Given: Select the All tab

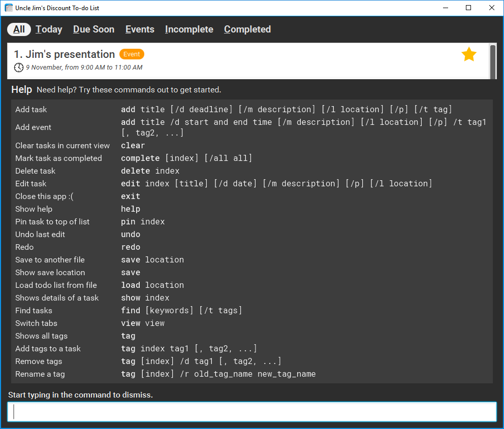Looking at the screenshot, I should click(x=19, y=29).
